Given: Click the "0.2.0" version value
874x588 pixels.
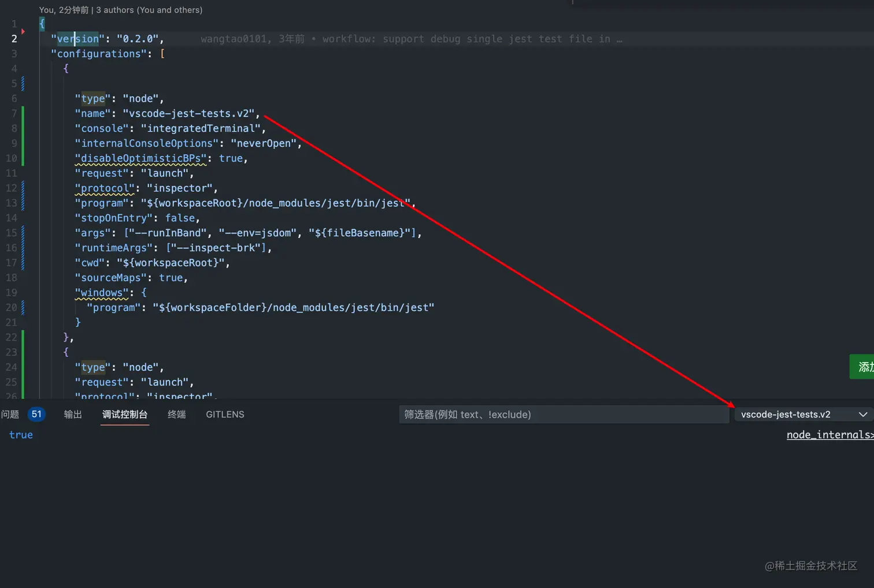Looking at the screenshot, I should pyautogui.click(x=138, y=39).
